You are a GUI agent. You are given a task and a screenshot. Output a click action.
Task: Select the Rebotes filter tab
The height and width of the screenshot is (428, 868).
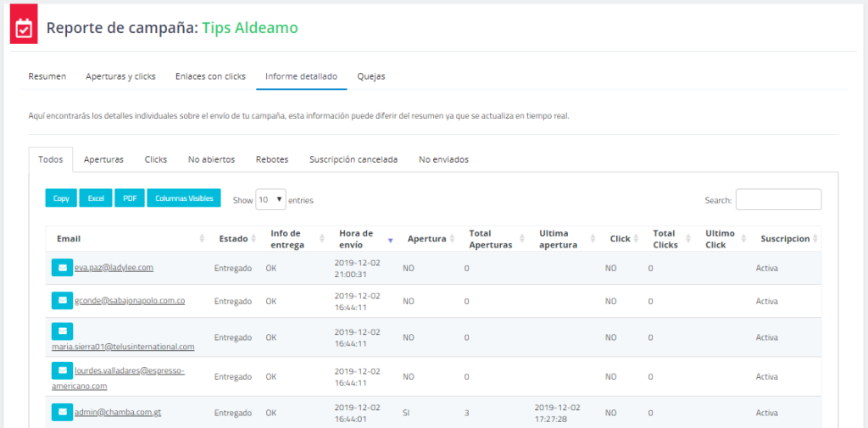coord(272,159)
